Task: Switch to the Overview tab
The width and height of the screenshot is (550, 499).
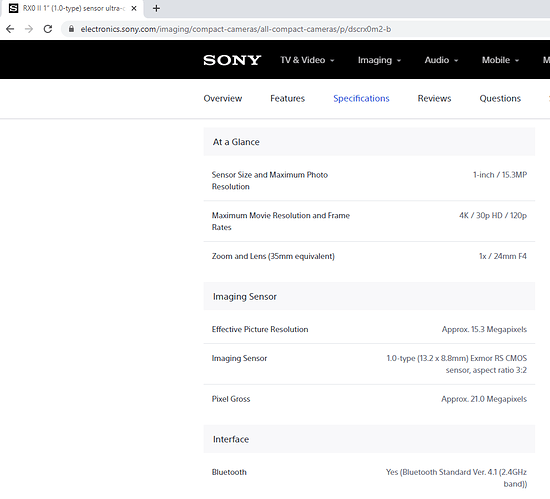Action: click(x=223, y=99)
